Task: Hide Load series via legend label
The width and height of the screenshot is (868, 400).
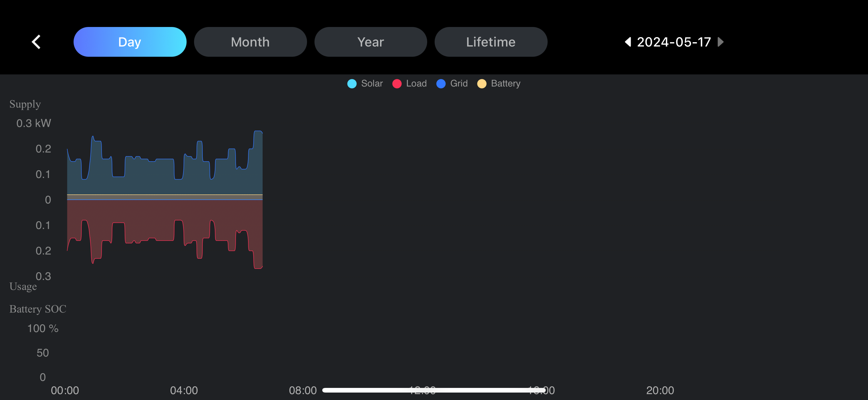Action: coord(416,83)
